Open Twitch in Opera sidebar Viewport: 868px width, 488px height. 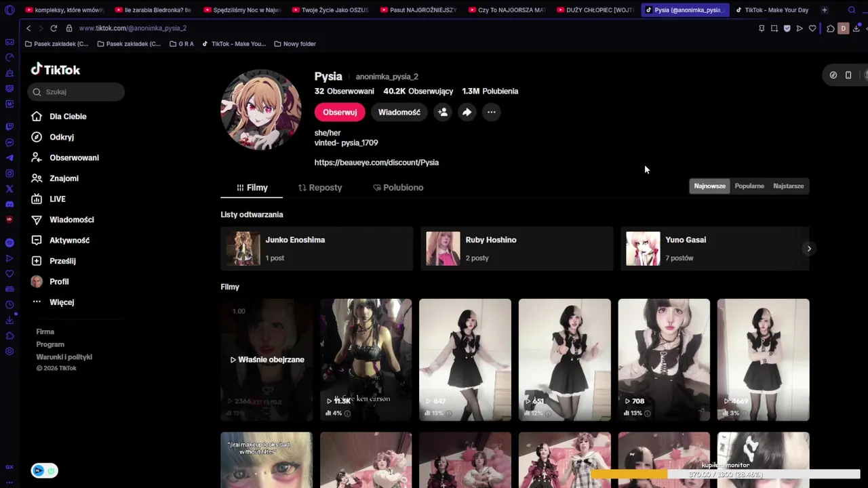tap(9, 127)
